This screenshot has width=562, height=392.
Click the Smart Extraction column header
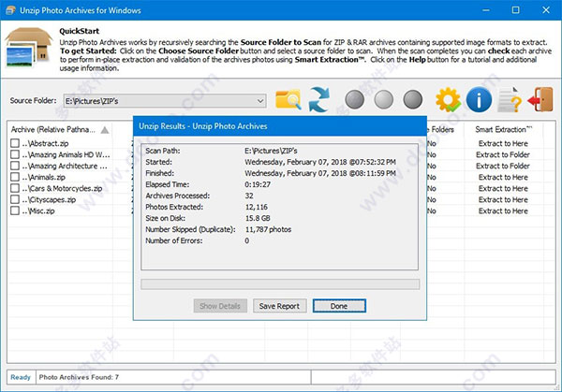504,130
